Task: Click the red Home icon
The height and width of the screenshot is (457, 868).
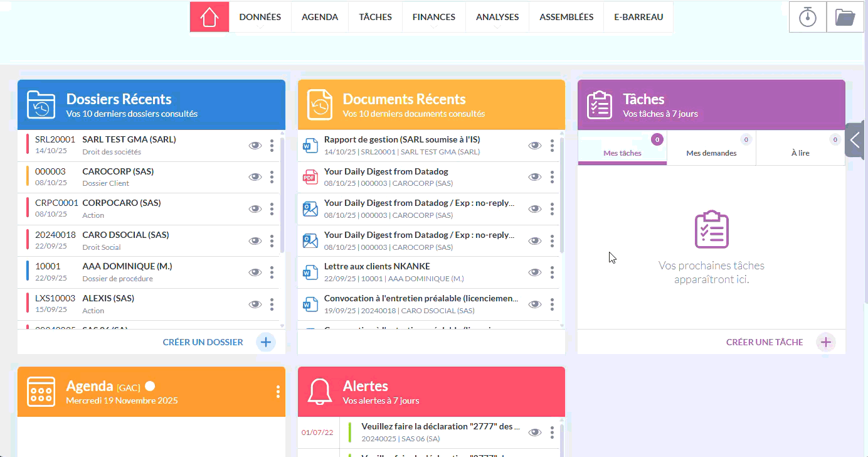Action: [209, 17]
